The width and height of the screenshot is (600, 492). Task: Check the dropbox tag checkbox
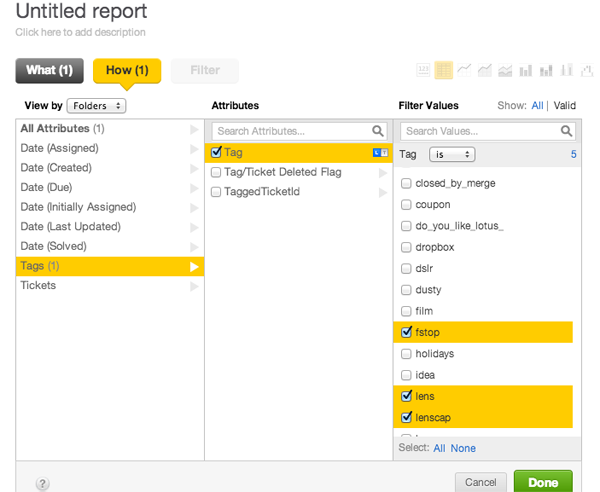tap(406, 247)
